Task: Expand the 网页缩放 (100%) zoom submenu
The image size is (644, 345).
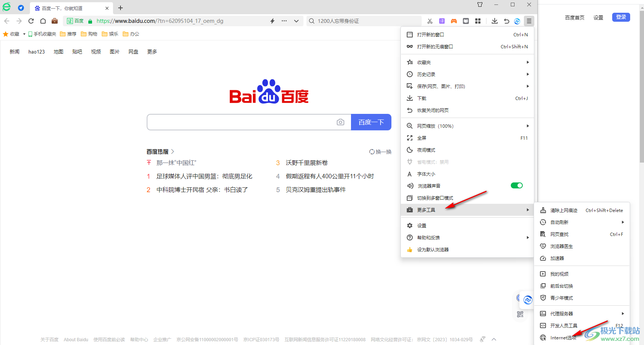Action: [x=467, y=126]
